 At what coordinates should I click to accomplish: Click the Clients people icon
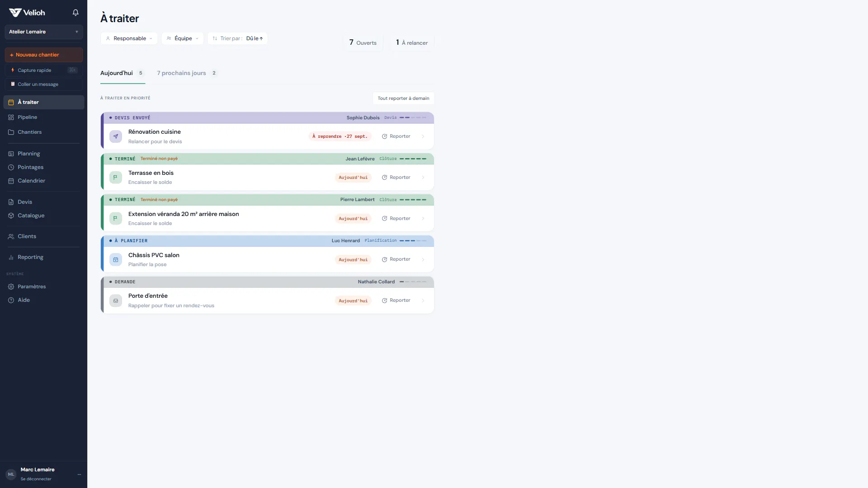tap(11, 236)
